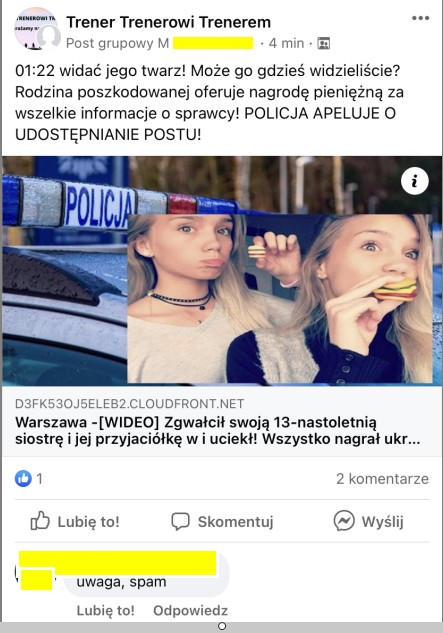
Task: Click the thumbs-up Lubię to! icon
Action: pyautogui.click(x=40, y=521)
